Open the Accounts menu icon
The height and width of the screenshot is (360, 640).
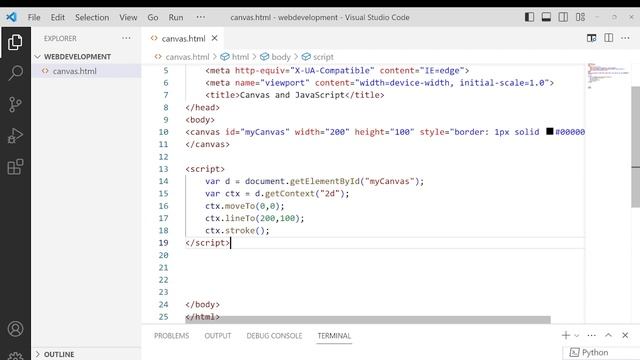click(x=15, y=329)
